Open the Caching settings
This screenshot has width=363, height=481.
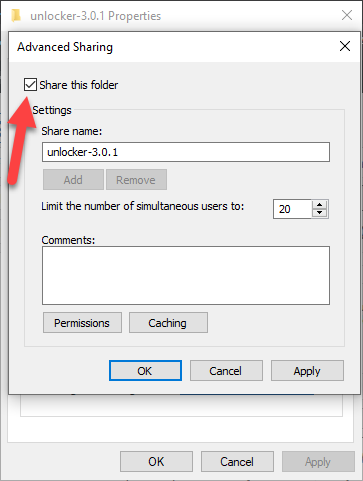pos(168,323)
